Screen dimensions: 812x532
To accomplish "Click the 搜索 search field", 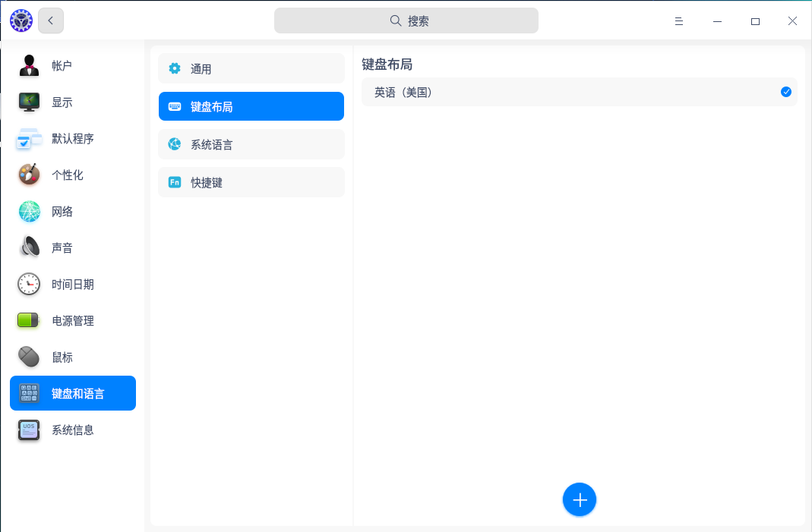I will click(x=406, y=21).
